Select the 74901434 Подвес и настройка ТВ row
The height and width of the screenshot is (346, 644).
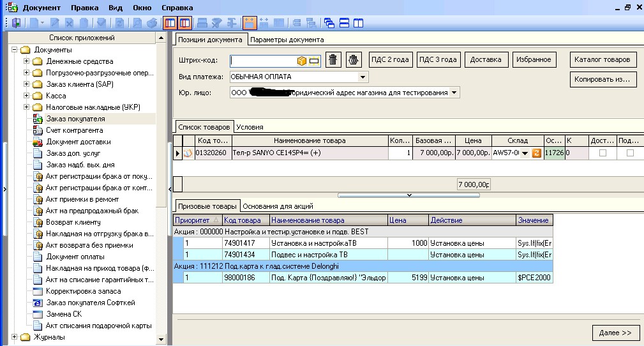[x=363, y=255]
